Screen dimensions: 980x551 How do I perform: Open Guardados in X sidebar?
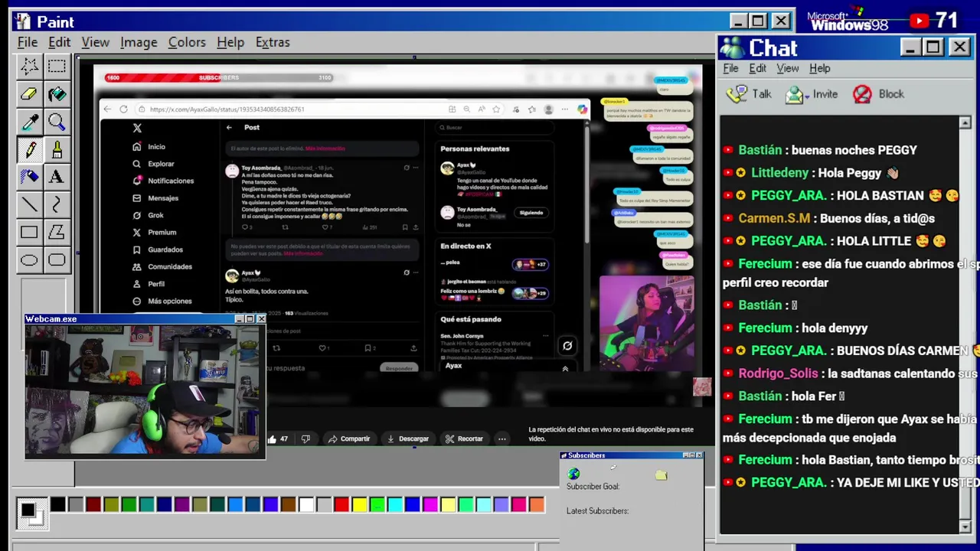(x=158, y=249)
